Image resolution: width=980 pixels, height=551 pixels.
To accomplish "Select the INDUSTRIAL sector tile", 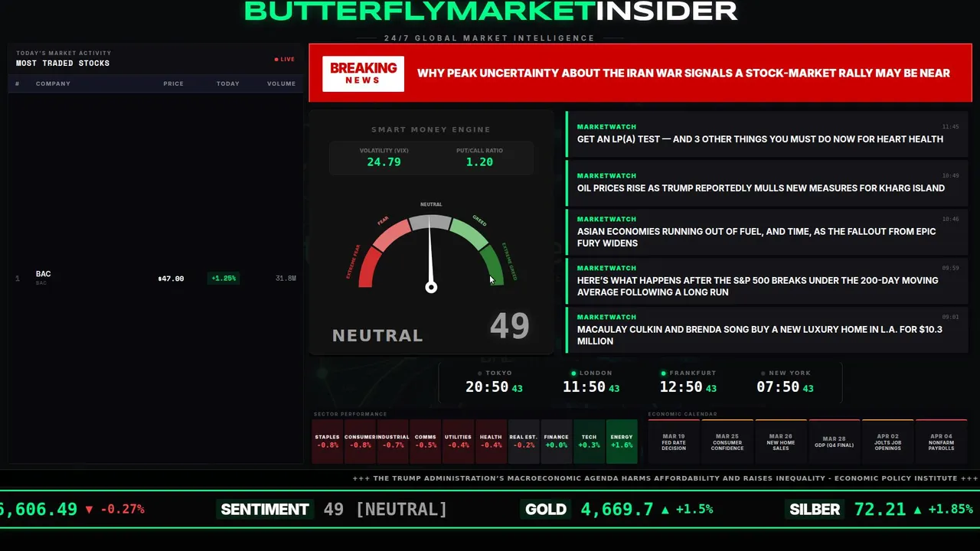I will tap(393, 441).
